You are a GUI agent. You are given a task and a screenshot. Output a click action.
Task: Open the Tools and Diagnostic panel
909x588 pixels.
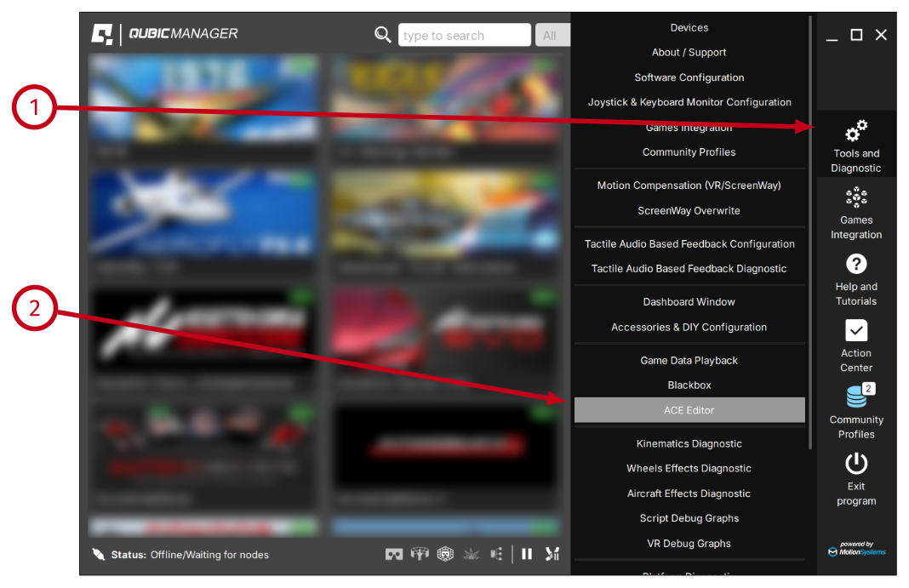pyautogui.click(x=855, y=143)
